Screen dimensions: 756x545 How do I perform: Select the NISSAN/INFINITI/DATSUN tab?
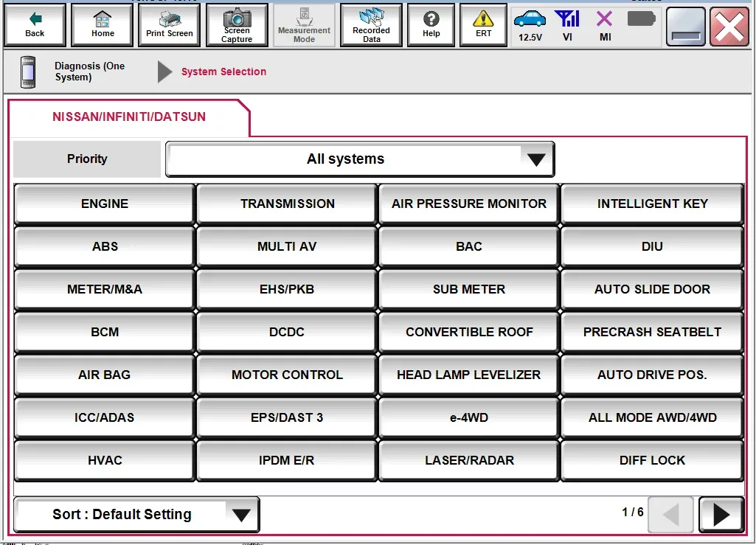pyautogui.click(x=129, y=117)
